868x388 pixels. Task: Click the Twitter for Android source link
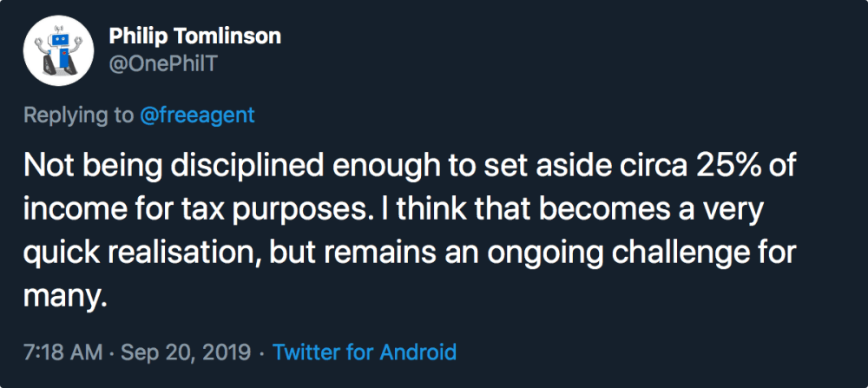pyautogui.click(x=365, y=352)
